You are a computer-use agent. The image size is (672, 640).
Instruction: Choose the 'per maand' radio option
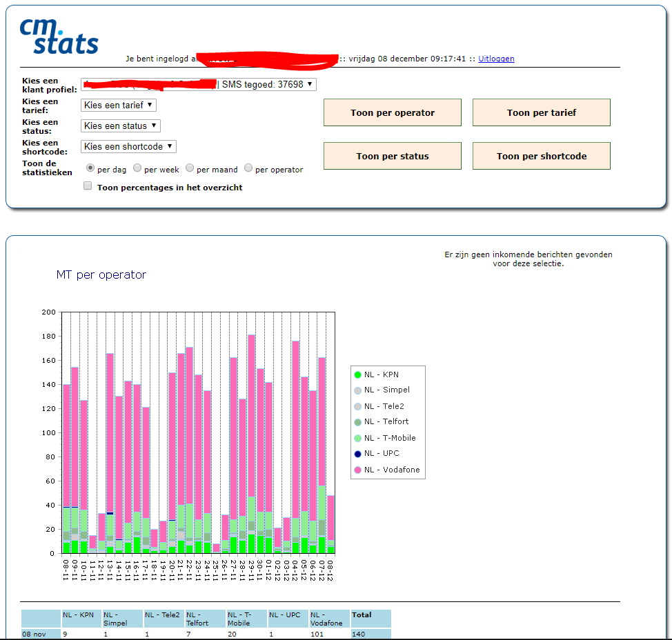[x=190, y=168]
